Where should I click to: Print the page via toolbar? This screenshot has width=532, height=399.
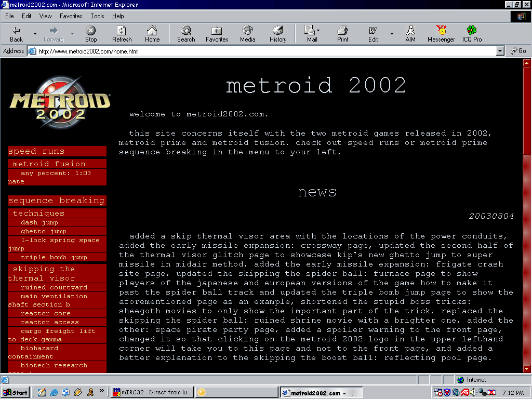(342, 34)
